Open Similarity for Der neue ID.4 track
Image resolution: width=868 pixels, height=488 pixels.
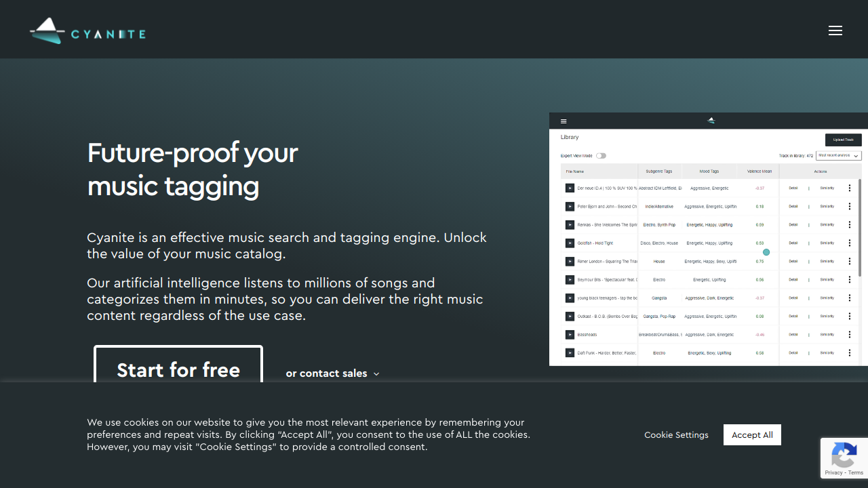827,188
